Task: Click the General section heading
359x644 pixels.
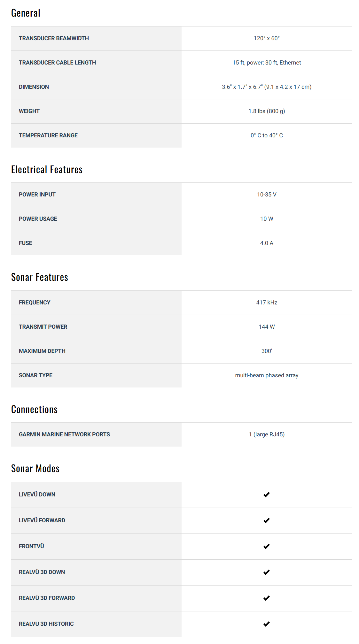Action: pos(26,13)
